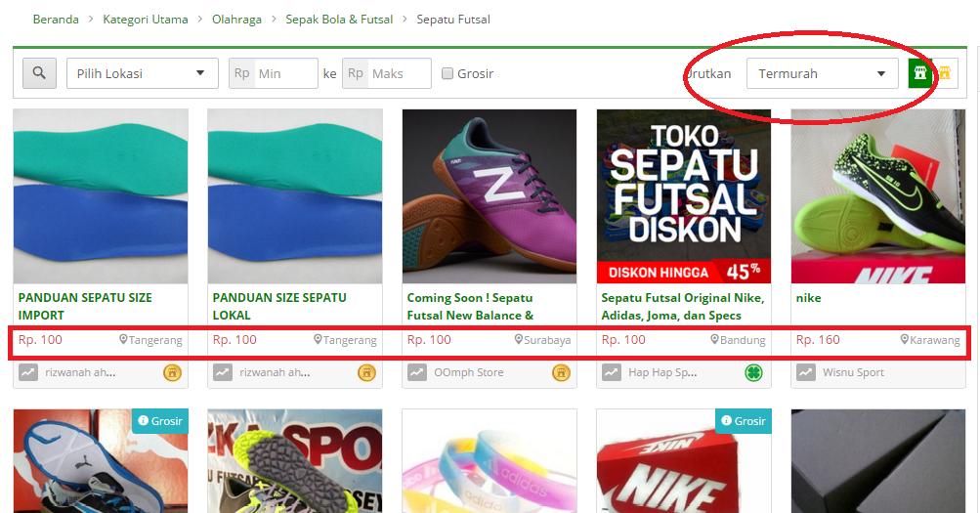This screenshot has height=513, width=980.
Task: Click location pin icon next to Surabaya
Action: click(518, 339)
